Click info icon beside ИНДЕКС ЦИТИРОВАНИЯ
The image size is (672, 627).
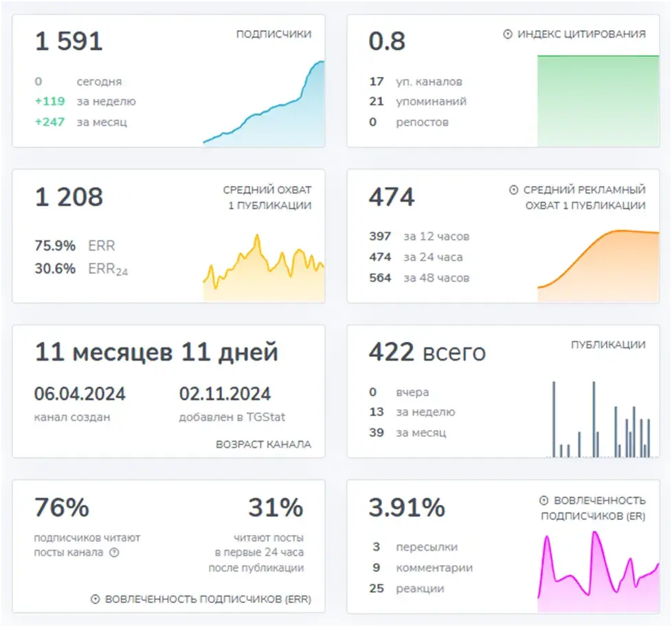point(507,34)
